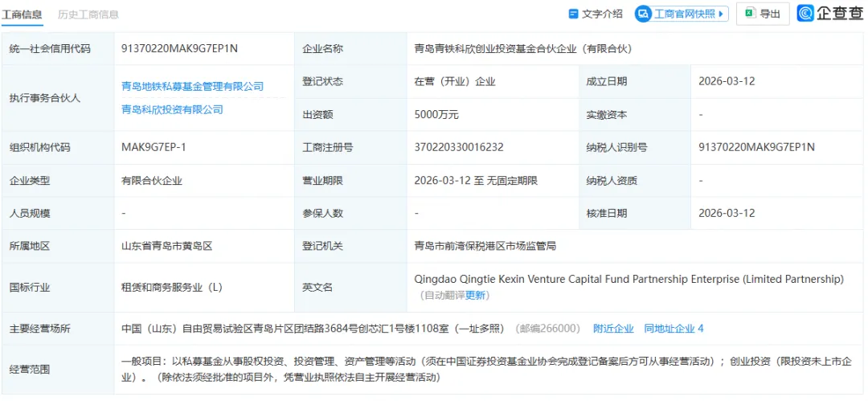Open 青岛地铁私募基金管理有限公司 link
Screen dimensions: 868x401
192,87
